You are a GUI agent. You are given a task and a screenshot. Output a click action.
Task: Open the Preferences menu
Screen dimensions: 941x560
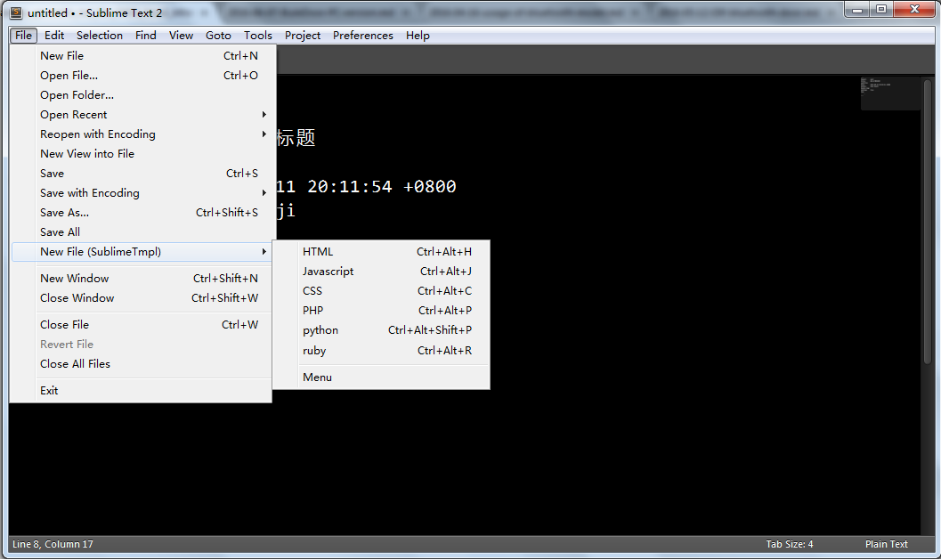click(x=363, y=36)
